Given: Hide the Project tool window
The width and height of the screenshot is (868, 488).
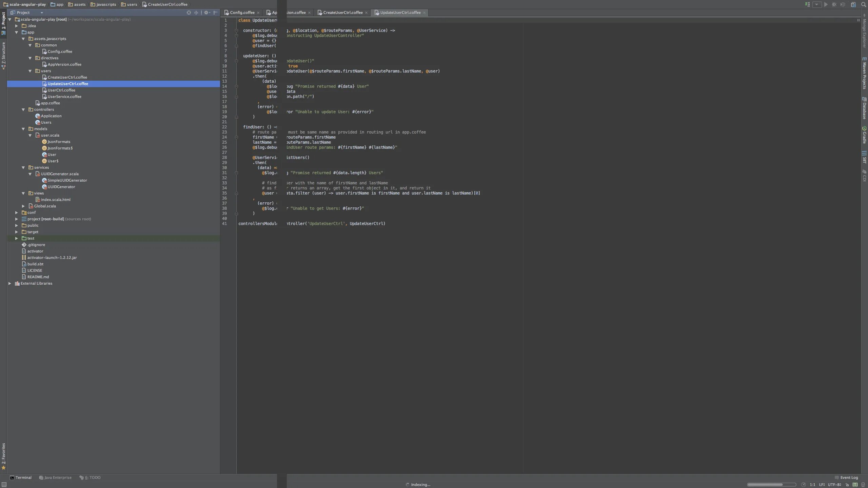Looking at the screenshot, I should [216, 13].
